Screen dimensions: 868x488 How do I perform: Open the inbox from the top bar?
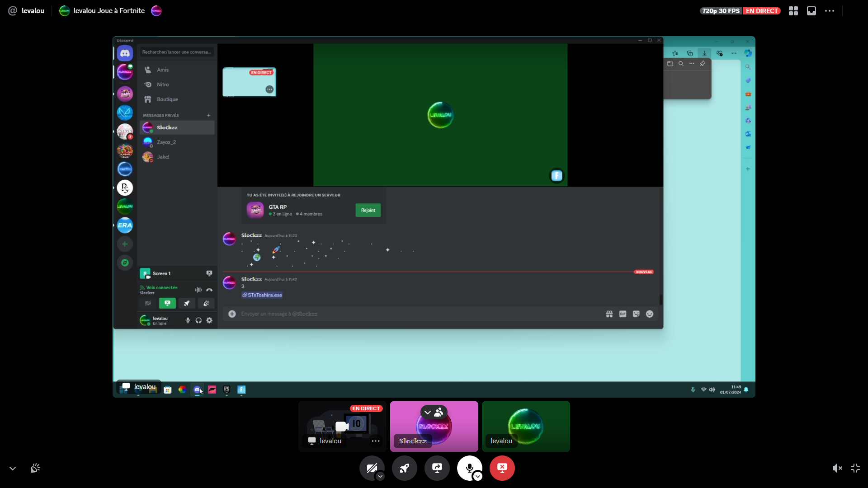pos(811,11)
